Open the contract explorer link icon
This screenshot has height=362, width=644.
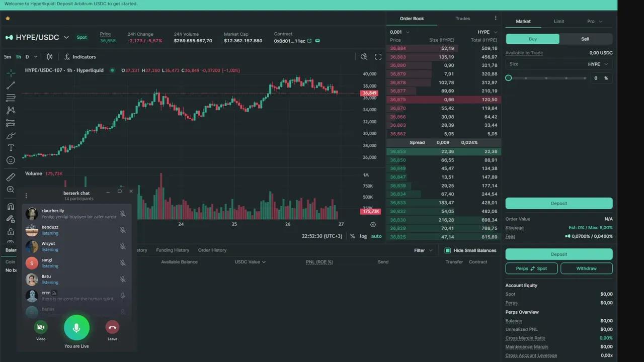[x=309, y=41]
